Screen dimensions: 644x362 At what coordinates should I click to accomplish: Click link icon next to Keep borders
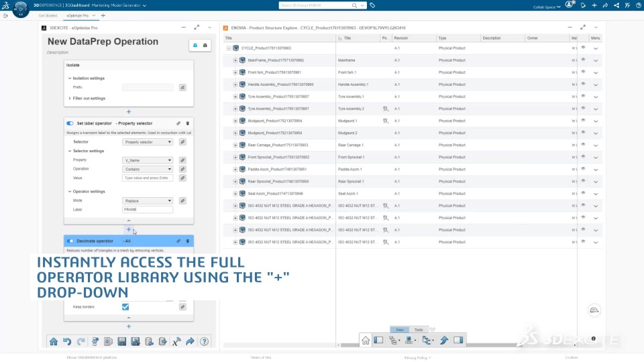182,306
